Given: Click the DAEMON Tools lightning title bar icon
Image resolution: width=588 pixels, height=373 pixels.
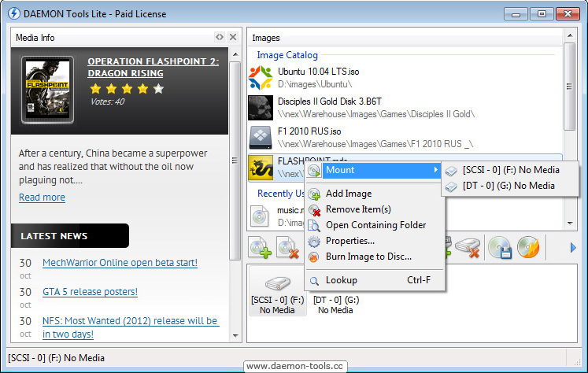Looking at the screenshot, I should point(14,13).
